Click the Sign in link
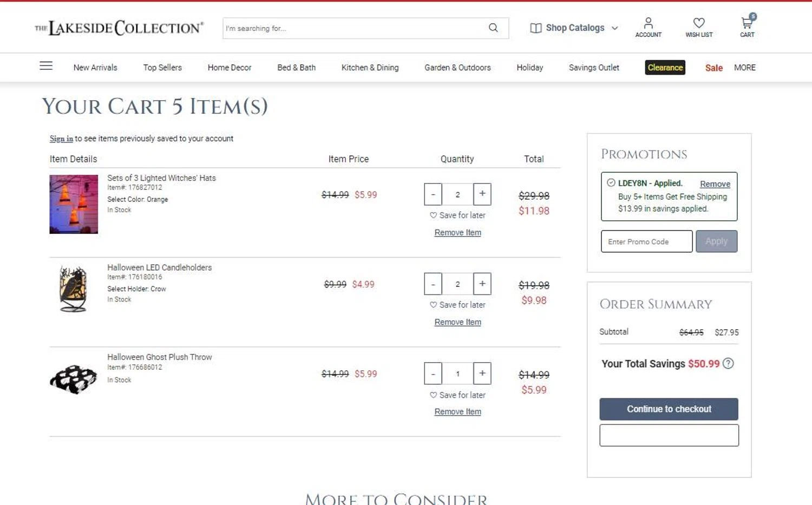812x505 pixels. click(61, 139)
